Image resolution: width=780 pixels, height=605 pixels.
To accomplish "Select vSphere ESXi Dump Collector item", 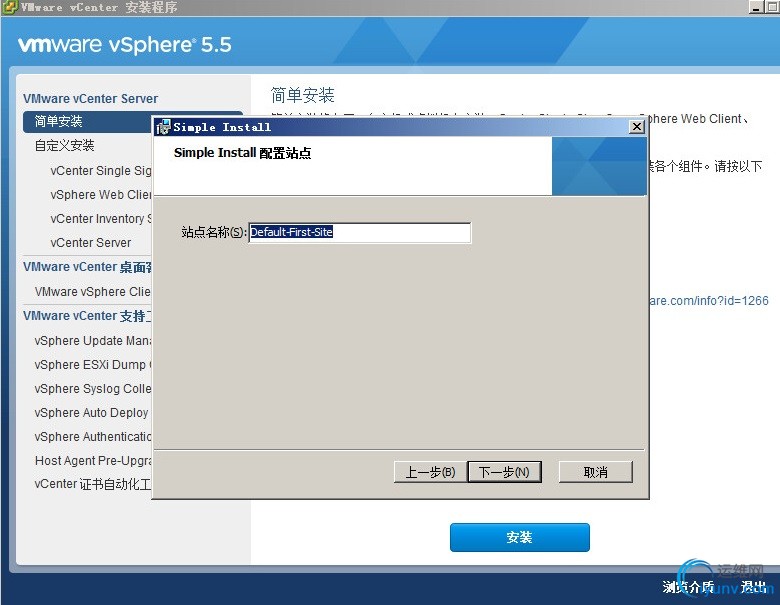I will click(x=92, y=365).
